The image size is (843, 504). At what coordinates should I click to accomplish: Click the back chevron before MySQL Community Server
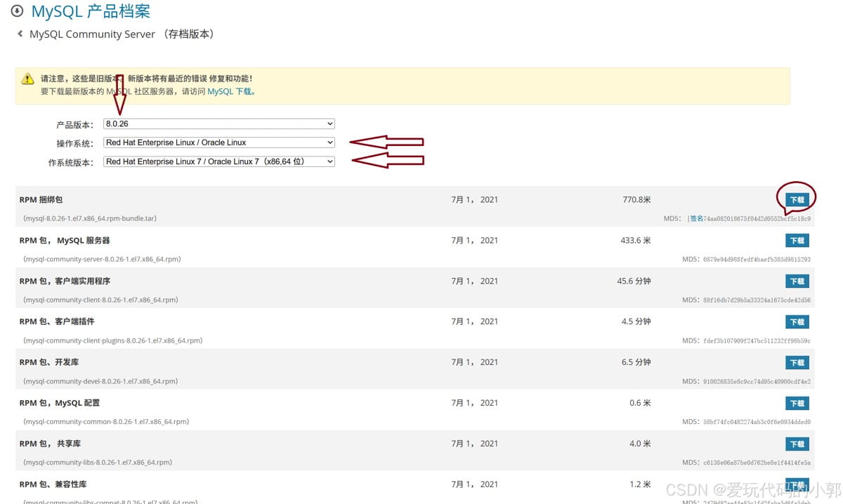point(20,34)
